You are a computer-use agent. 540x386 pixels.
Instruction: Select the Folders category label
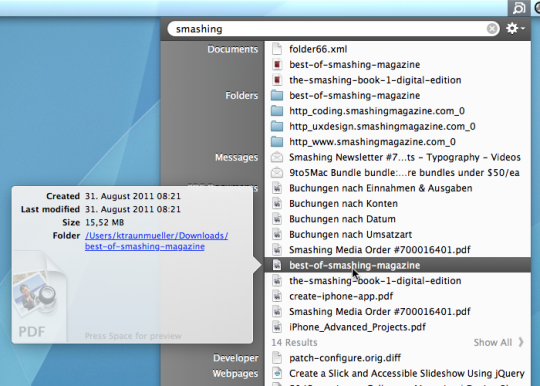tap(241, 95)
